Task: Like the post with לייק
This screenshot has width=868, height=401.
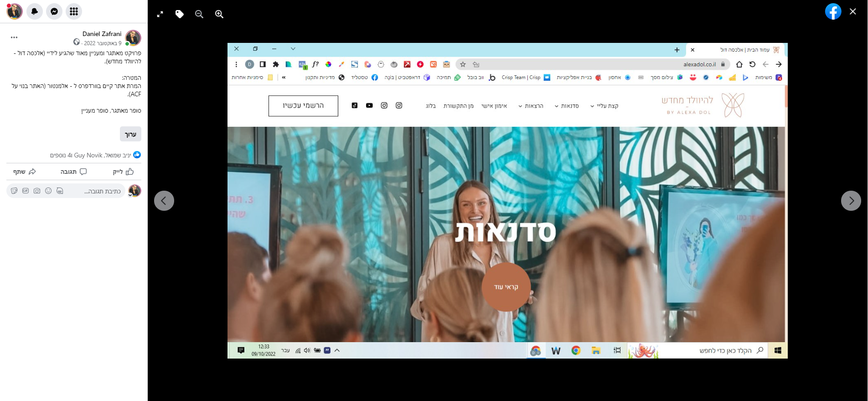Action: 123,172
